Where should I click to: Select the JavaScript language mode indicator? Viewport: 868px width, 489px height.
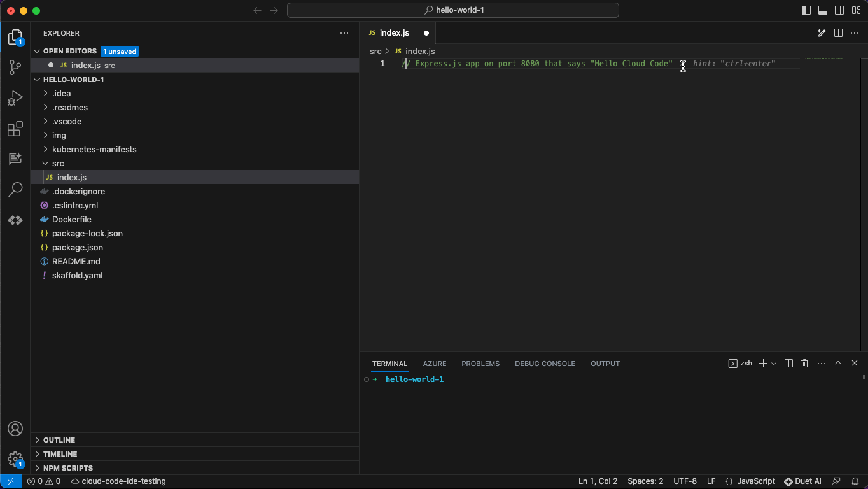pos(755,481)
